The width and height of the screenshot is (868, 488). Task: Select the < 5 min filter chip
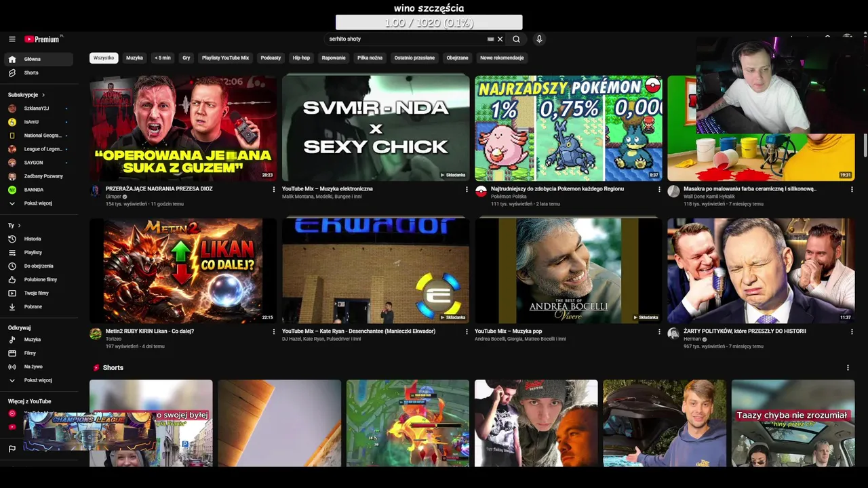163,58
